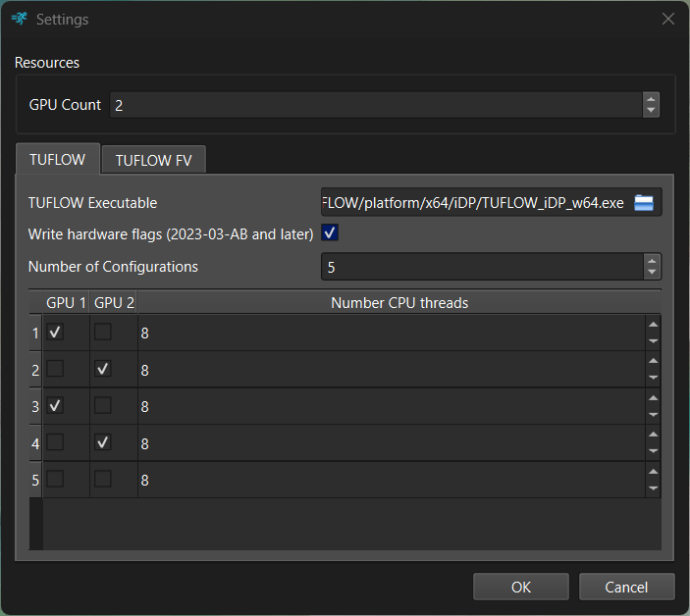Decrease CPU threads for row 2

(653, 378)
